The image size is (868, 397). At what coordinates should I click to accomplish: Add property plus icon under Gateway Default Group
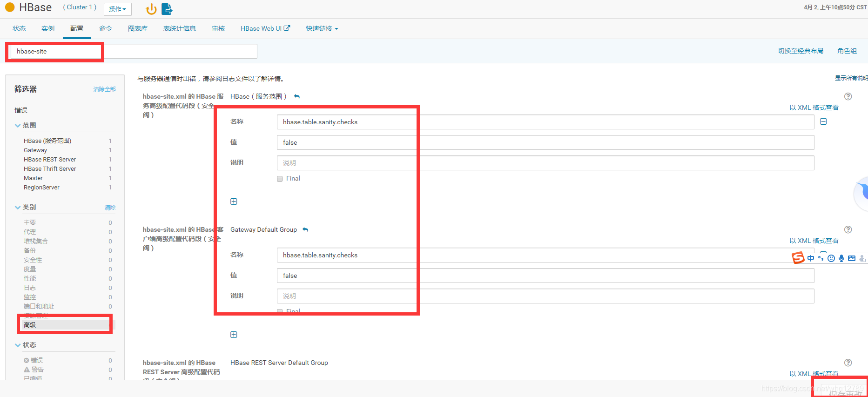(x=234, y=335)
